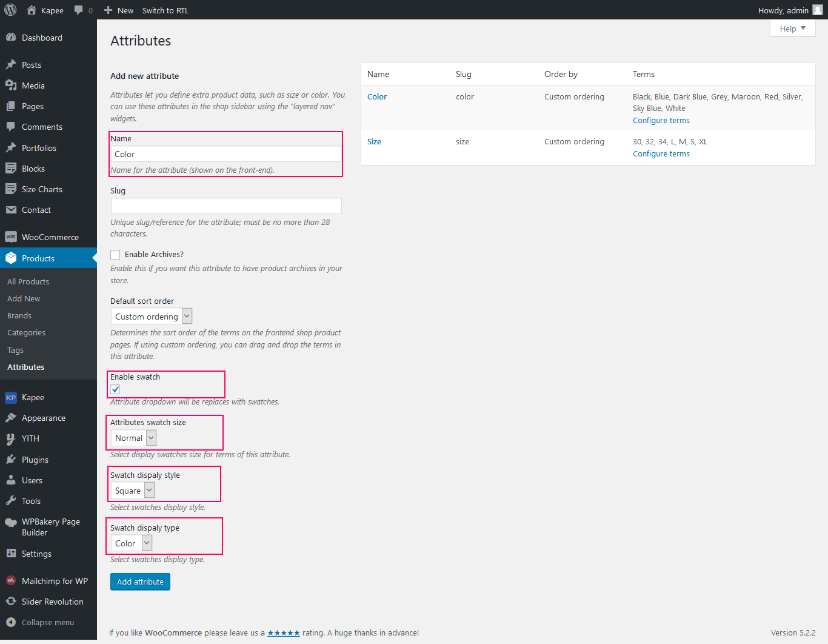Open the Swatch display type dropdown
This screenshot has height=644, width=828.
[x=132, y=543]
